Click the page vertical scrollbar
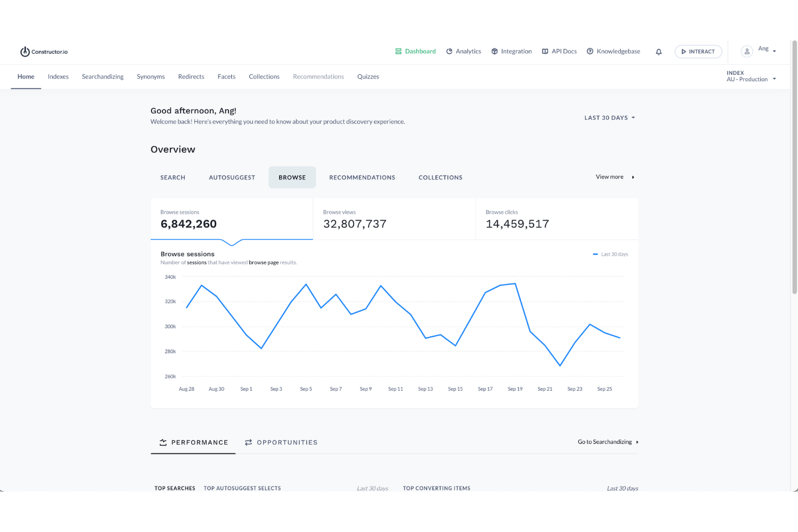Screen dimensions: 798x532 [794, 168]
